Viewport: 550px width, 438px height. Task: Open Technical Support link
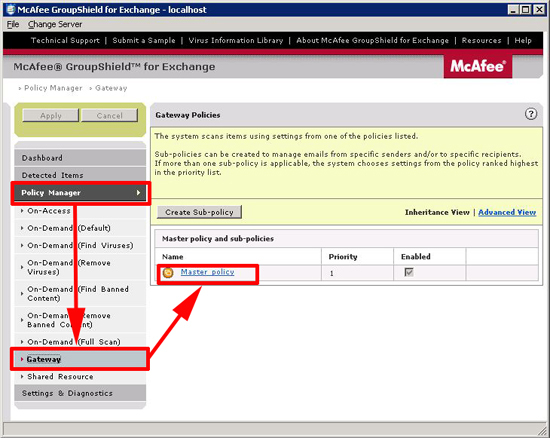[65, 40]
